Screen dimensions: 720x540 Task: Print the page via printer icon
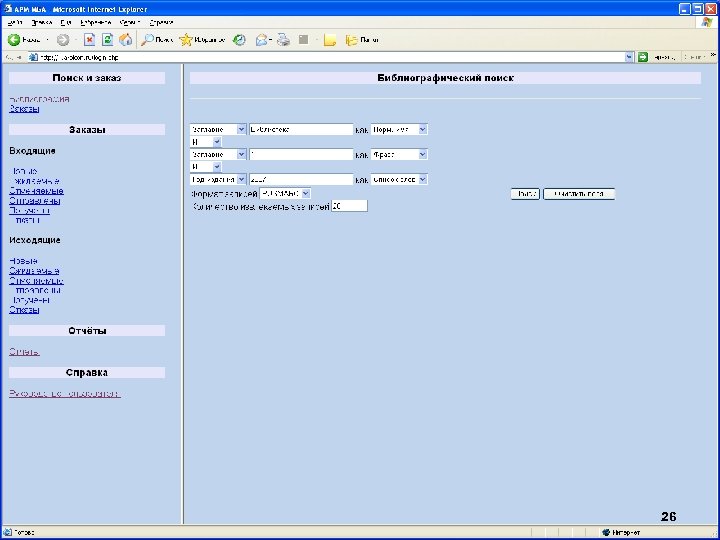click(x=283, y=40)
